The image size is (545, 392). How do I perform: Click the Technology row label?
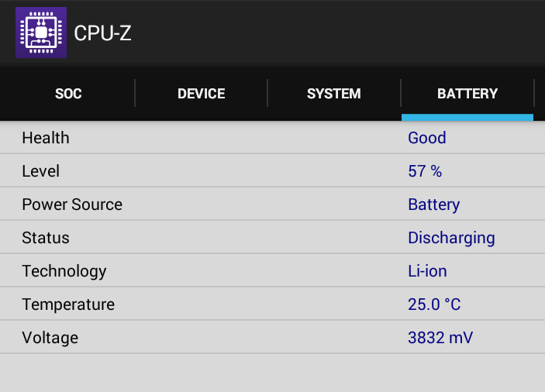(64, 271)
